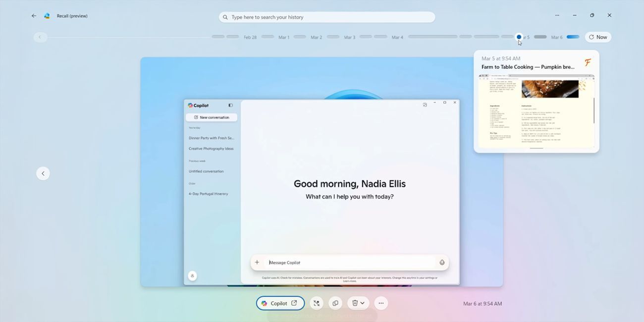Toggle the Copilot sidebar panel icon
Screen dimensions: 644x322
[230, 106]
